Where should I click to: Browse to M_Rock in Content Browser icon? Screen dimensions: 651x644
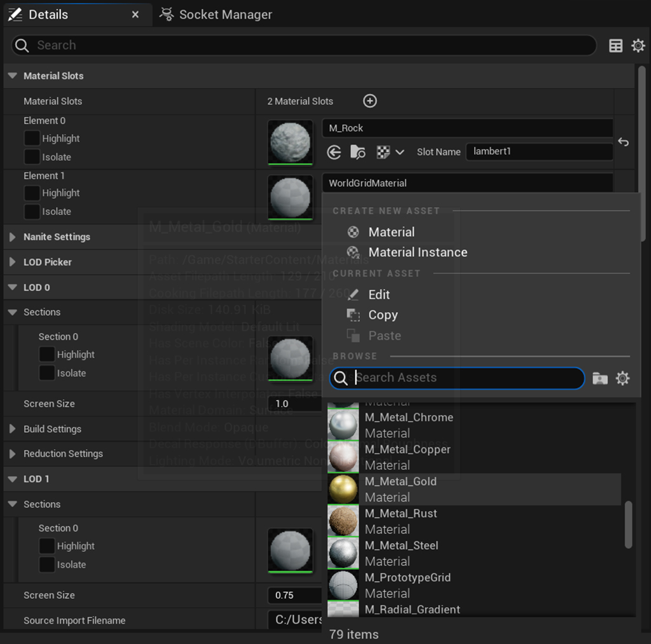[x=357, y=153]
